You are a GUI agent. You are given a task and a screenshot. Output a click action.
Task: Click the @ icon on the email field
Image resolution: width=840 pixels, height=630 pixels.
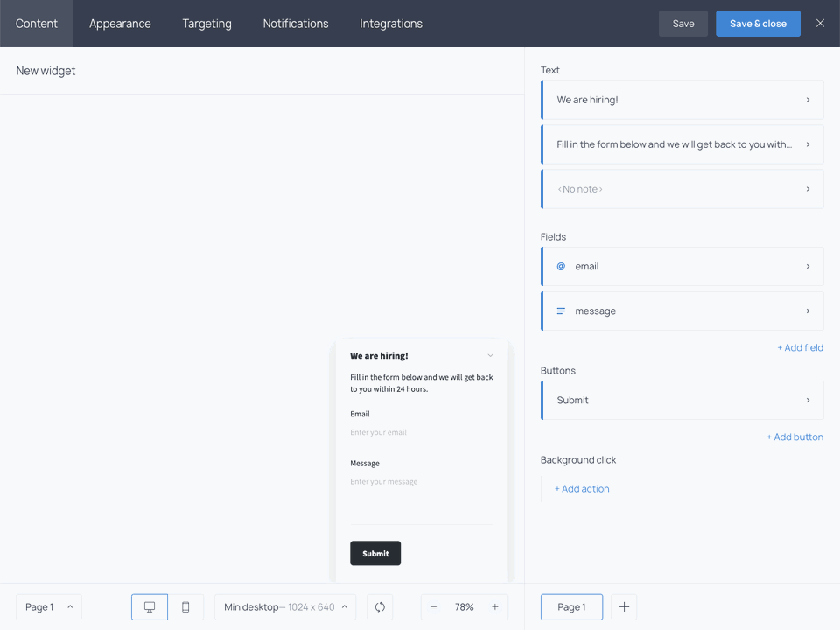pyautogui.click(x=561, y=266)
